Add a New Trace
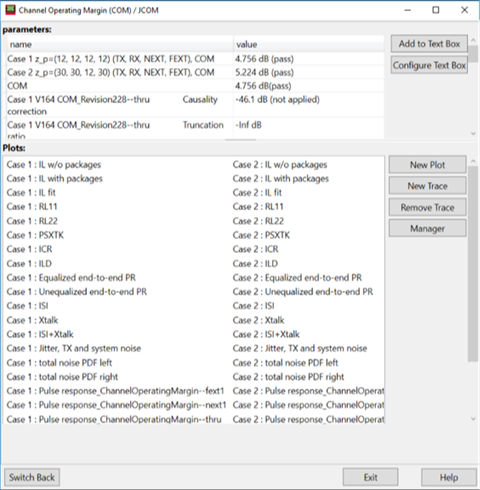Viewport: 480px width, 490px height. point(427,186)
